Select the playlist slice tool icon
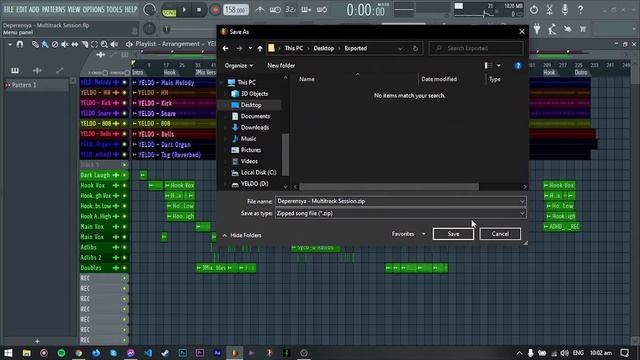 84,44
